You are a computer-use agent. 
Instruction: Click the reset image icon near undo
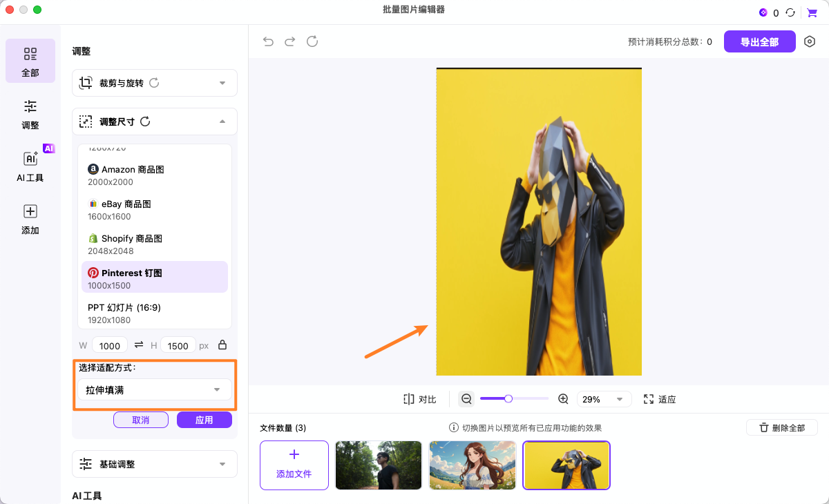click(312, 41)
